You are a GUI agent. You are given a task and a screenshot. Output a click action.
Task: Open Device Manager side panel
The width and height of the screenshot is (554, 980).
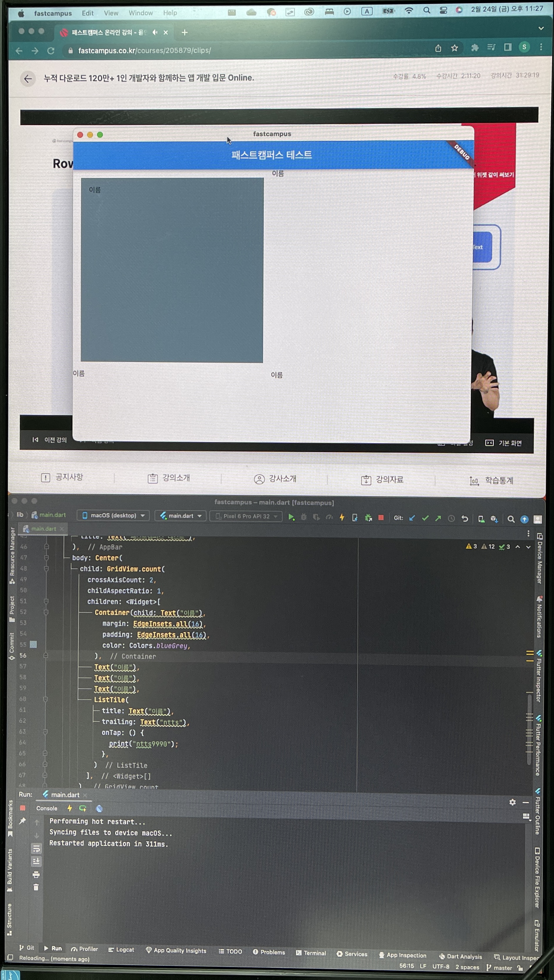[540, 558]
